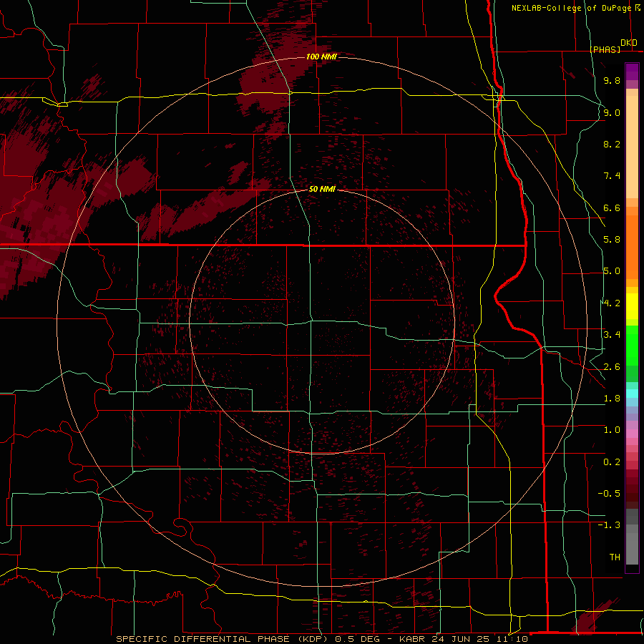Select the 8.2 value on the legend
This screenshot has width=644, height=644.
[x=612, y=144]
